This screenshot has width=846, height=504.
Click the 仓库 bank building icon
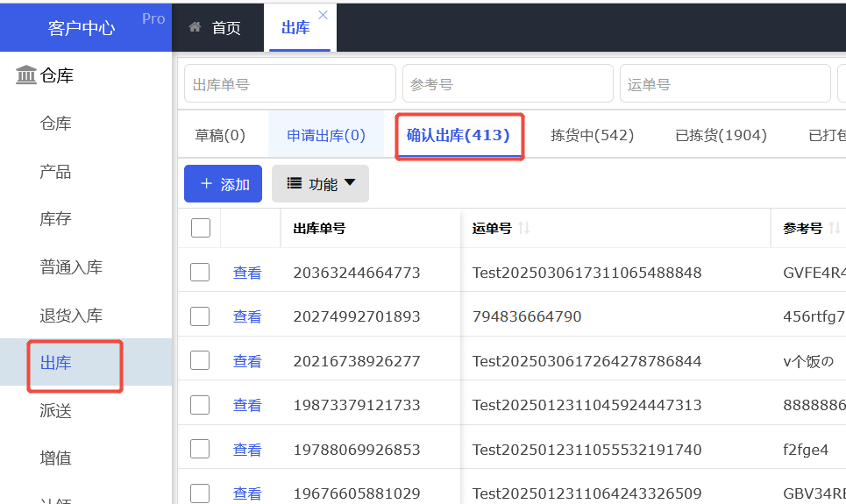click(x=26, y=75)
